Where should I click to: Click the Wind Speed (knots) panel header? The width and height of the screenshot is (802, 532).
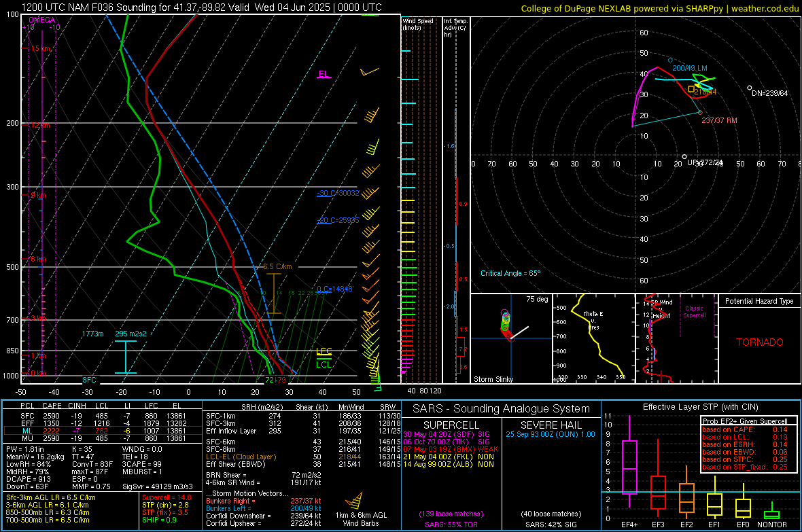(x=418, y=24)
